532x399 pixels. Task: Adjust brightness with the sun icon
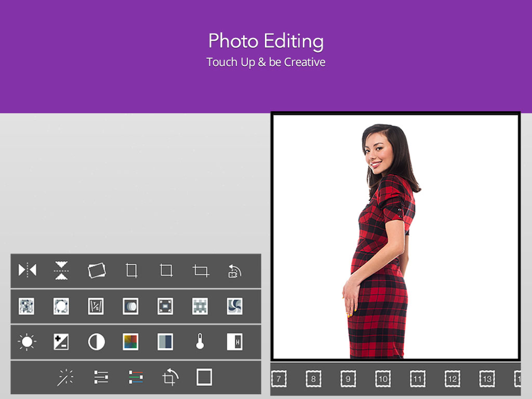click(x=27, y=342)
